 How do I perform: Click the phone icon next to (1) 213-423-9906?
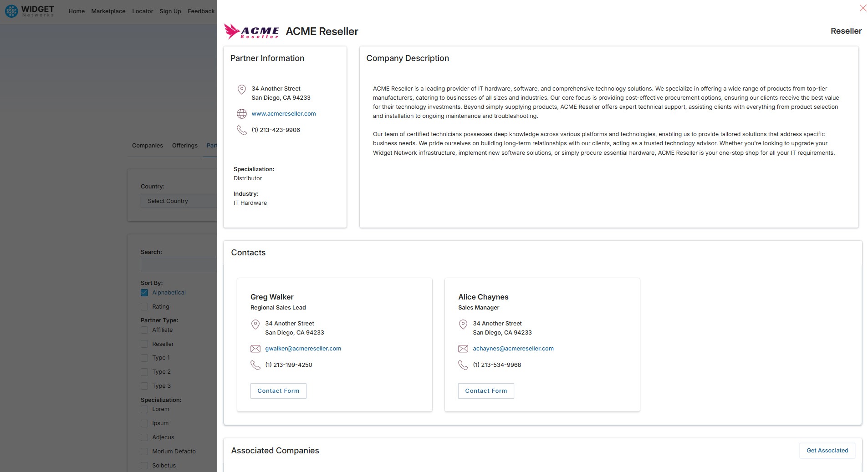[x=242, y=130]
